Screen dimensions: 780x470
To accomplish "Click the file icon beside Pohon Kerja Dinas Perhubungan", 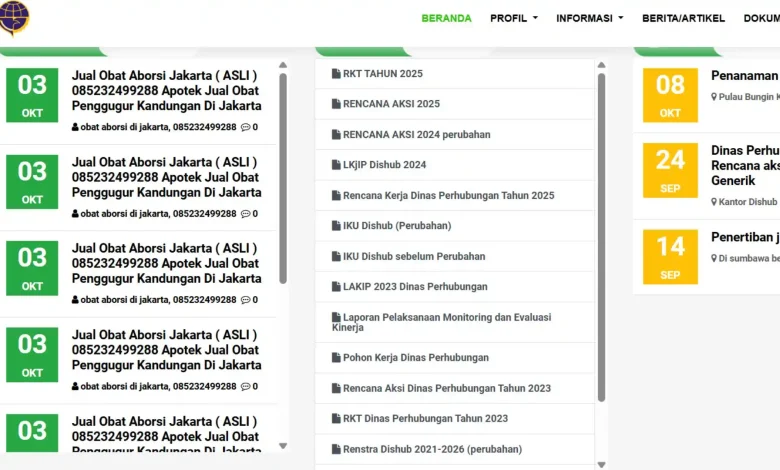I will (335, 357).
